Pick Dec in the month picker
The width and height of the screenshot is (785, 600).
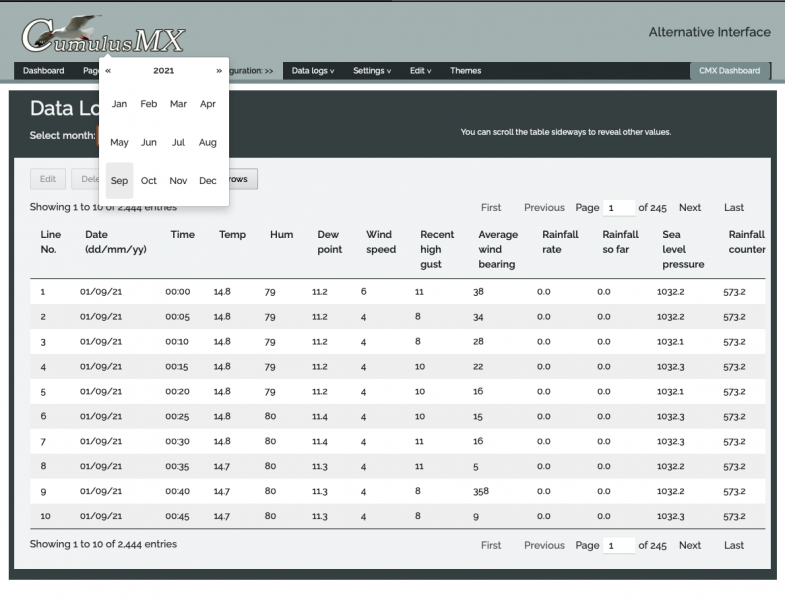[208, 181]
